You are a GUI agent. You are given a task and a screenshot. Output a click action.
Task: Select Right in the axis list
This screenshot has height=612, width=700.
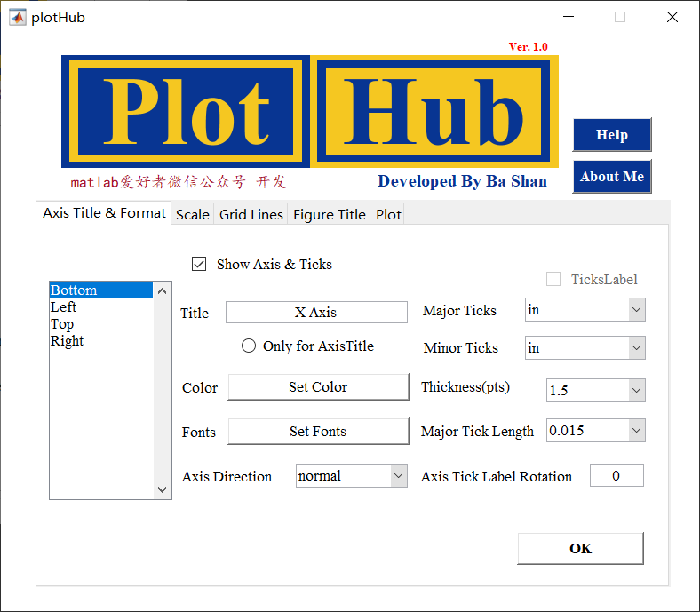(x=101, y=341)
